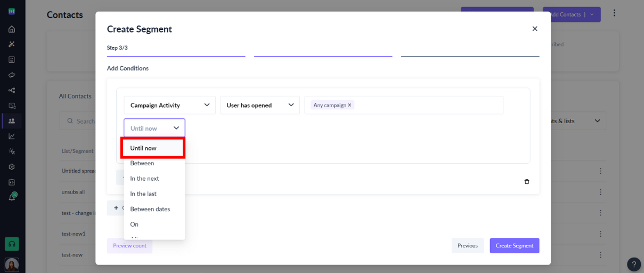Select Between option
Viewport: 644px width, 273px height.
(x=154, y=163)
